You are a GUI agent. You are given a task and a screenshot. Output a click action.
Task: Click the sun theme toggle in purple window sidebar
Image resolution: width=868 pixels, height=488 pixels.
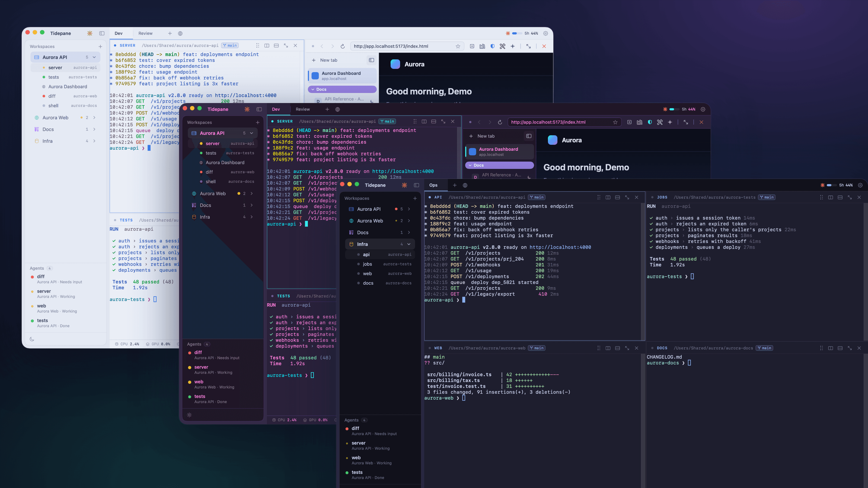coord(189,415)
